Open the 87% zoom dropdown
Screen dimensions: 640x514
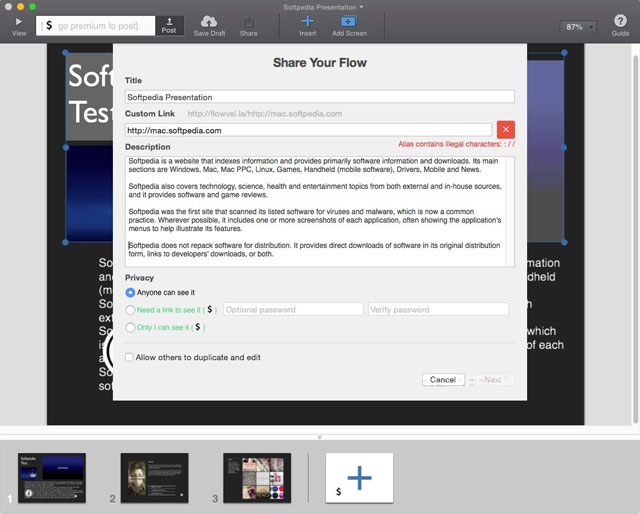pyautogui.click(x=578, y=27)
